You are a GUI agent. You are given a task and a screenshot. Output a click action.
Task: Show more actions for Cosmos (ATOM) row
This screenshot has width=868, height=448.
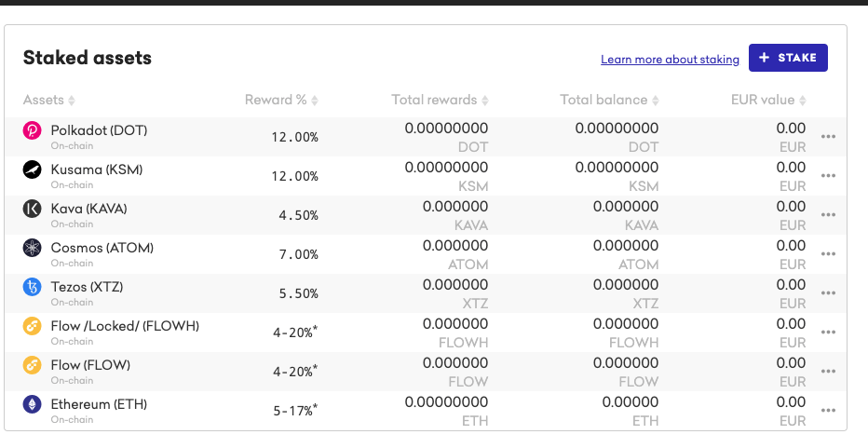coord(828,254)
